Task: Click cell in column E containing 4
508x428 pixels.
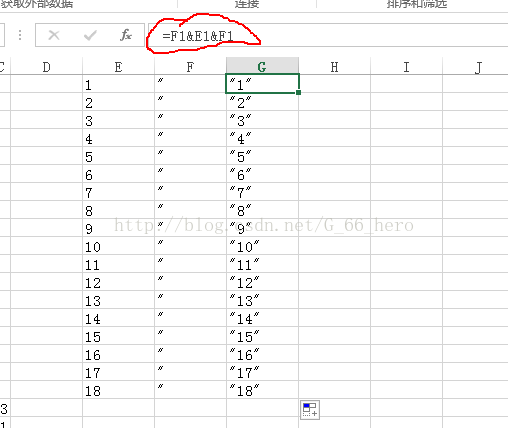Action: tap(118, 138)
